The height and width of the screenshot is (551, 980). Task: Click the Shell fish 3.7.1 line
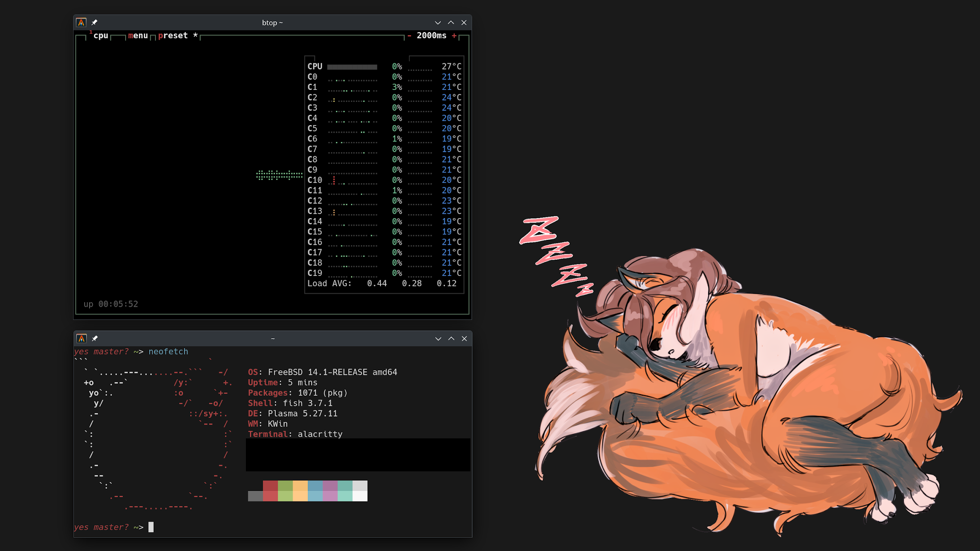(x=290, y=403)
